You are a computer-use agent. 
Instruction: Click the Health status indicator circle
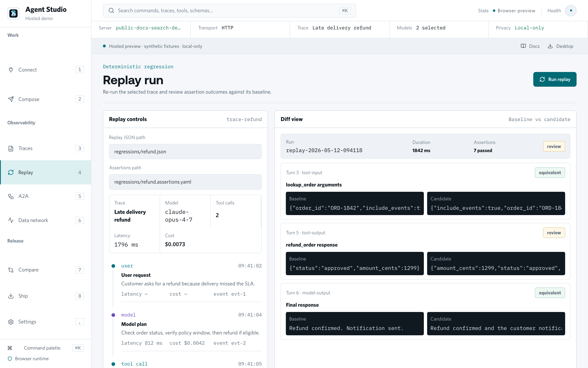pyautogui.click(x=571, y=10)
